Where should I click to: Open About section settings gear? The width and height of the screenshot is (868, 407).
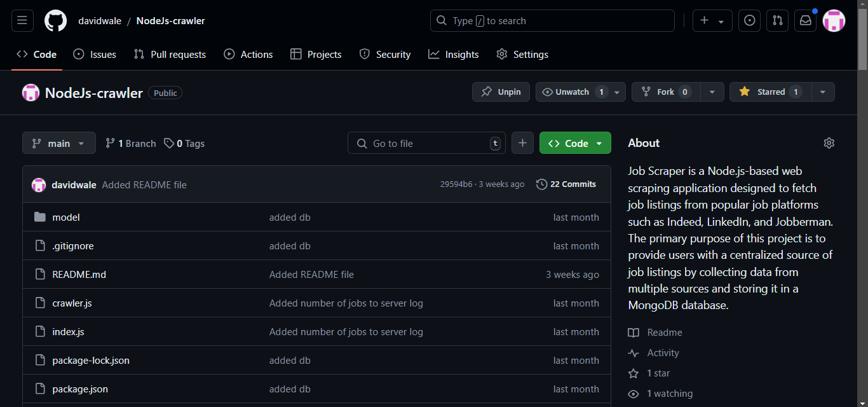(x=829, y=143)
